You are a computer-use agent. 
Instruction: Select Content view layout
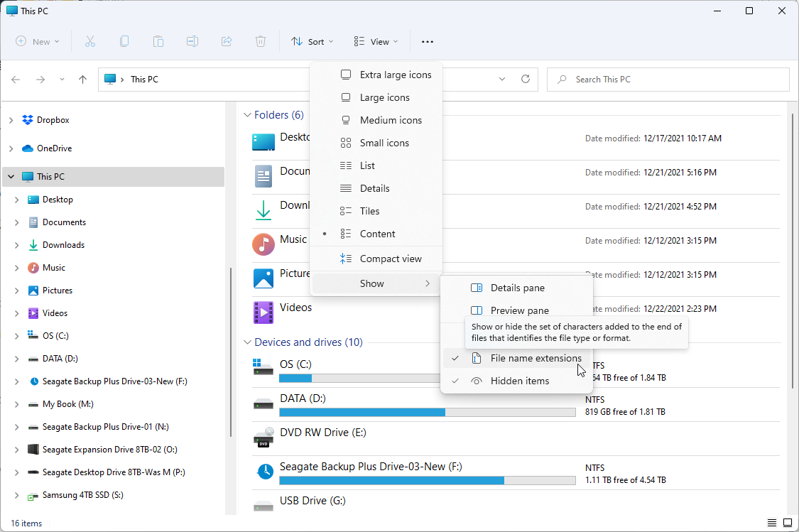(376, 234)
